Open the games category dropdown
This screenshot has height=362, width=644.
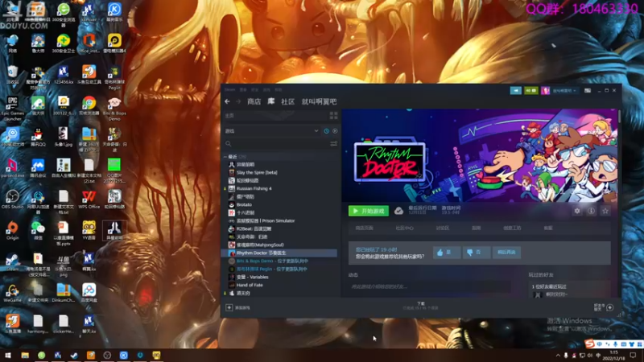[x=272, y=131]
